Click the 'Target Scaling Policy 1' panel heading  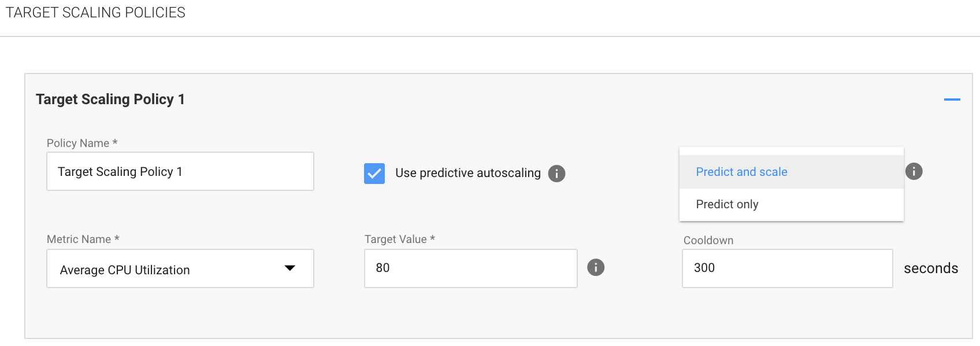coord(110,100)
